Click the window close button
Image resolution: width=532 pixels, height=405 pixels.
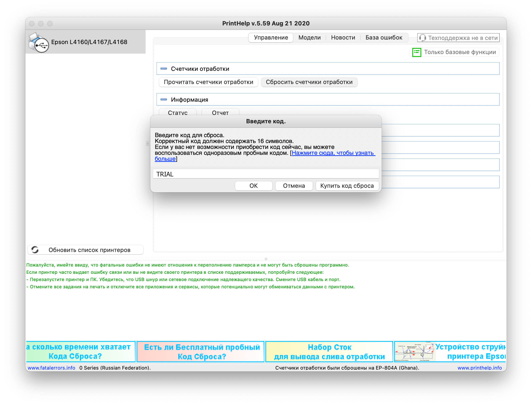tap(32, 23)
